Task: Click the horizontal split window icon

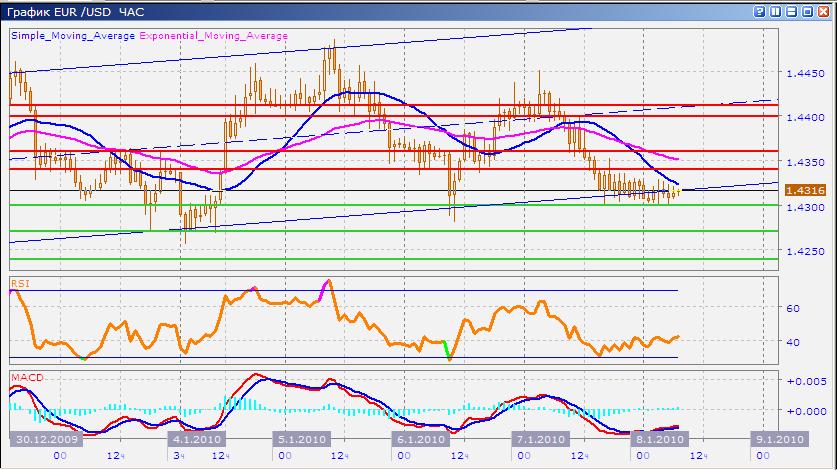Action: pos(791,11)
